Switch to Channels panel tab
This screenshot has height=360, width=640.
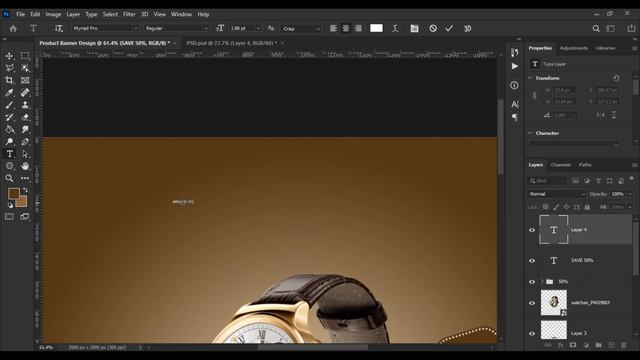tap(561, 165)
